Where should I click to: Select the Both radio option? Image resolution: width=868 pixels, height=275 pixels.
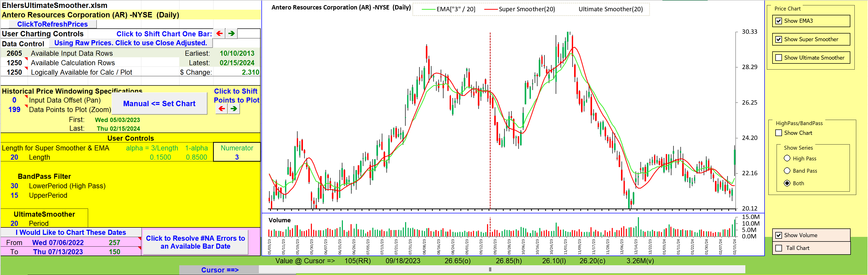(x=787, y=183)
